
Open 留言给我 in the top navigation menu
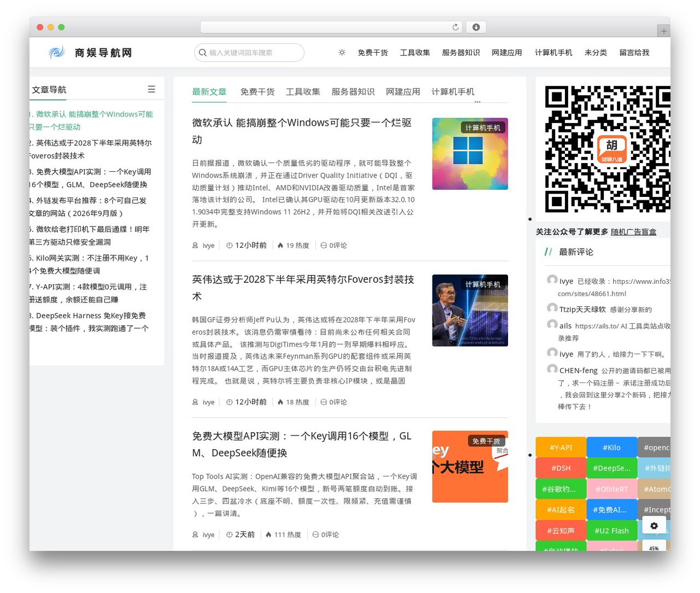coord(634,53)
